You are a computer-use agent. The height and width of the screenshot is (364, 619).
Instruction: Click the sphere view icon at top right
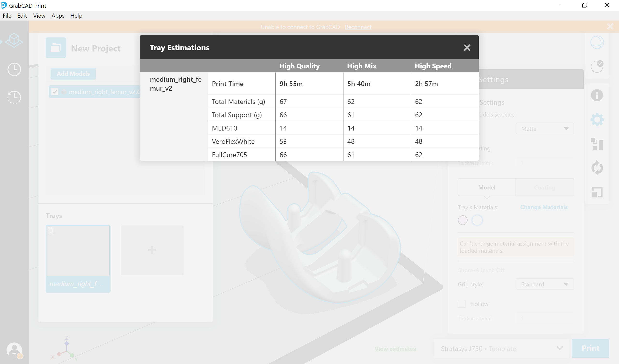(597, 43)
